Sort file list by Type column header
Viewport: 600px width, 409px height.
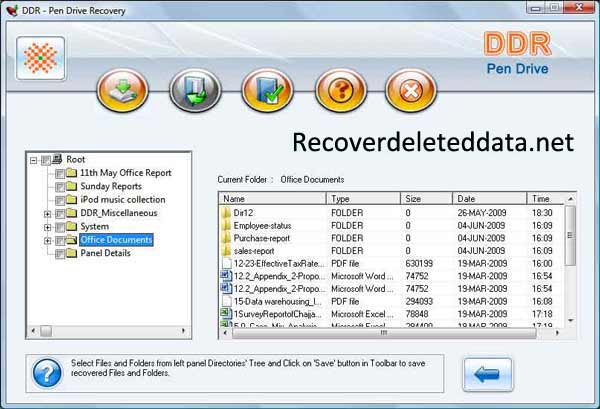pos(363,199)
